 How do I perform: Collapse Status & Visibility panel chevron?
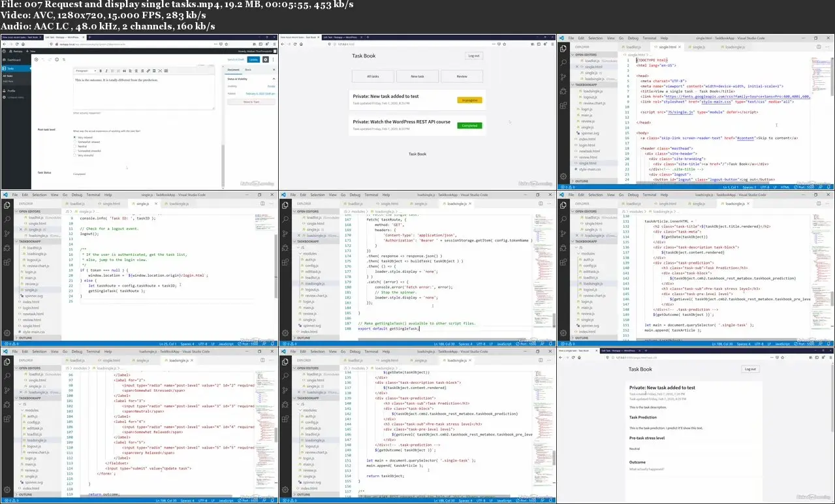pos(274,79)
